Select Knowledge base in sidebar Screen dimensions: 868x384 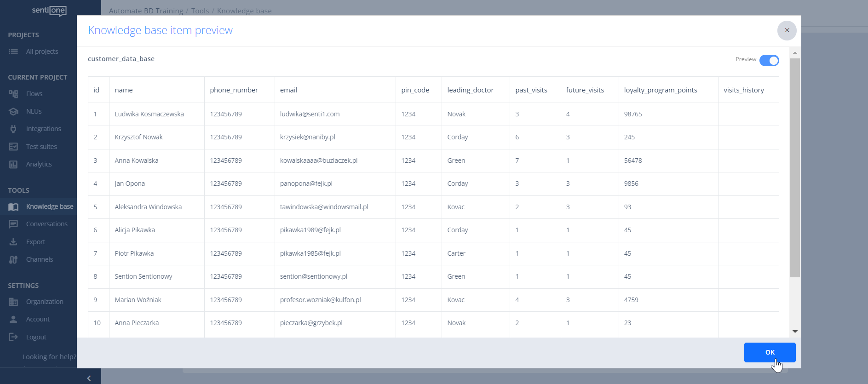click(50, 206)
